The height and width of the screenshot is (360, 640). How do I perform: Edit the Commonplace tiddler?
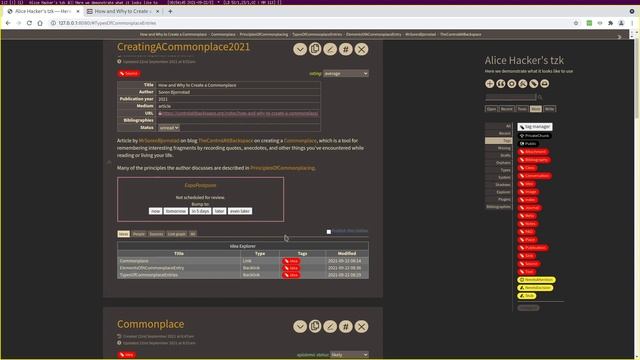pos(330,327)
